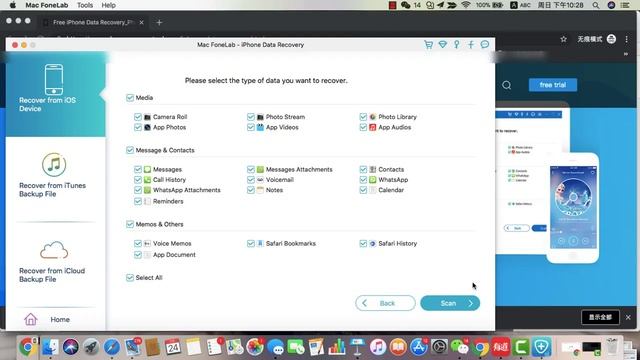Click the Photo Library icon
Image resolution: width=640 pixels, height=360 pixels.
373,117
